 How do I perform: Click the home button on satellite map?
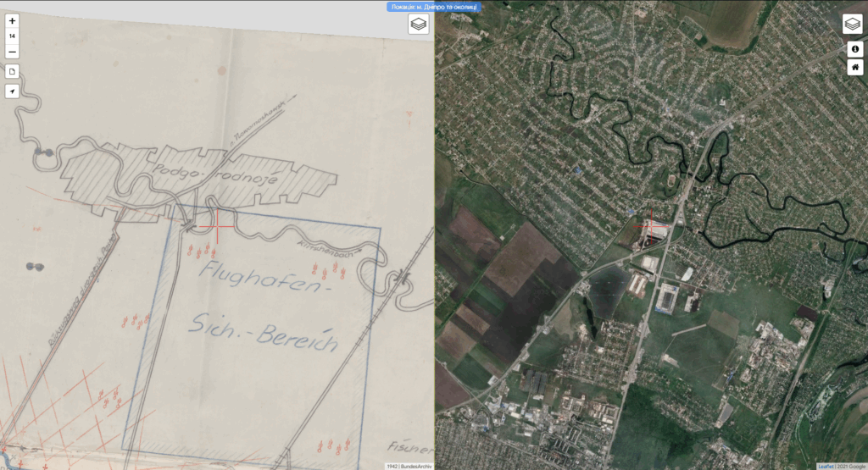click(x=855, y=68)
